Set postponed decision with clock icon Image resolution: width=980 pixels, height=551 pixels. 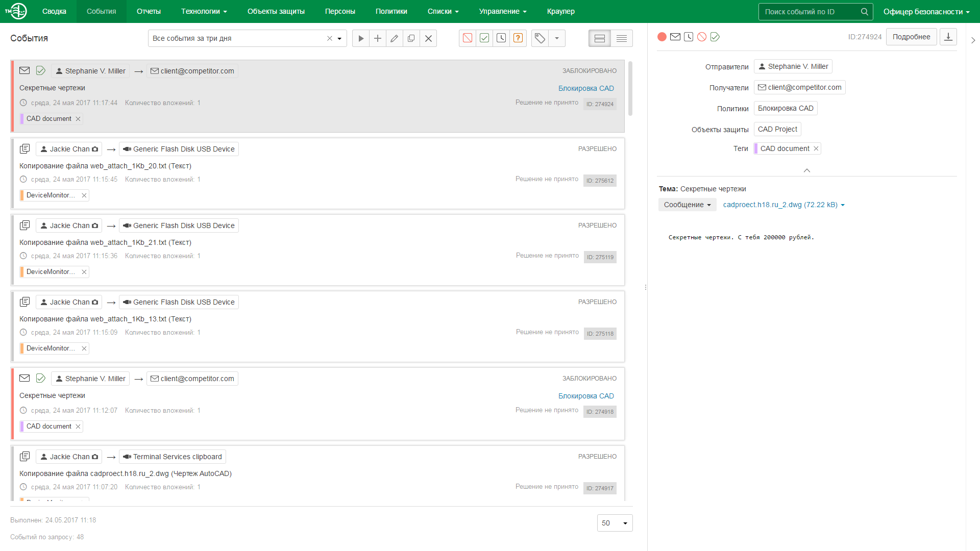click(x=501, y=38)
